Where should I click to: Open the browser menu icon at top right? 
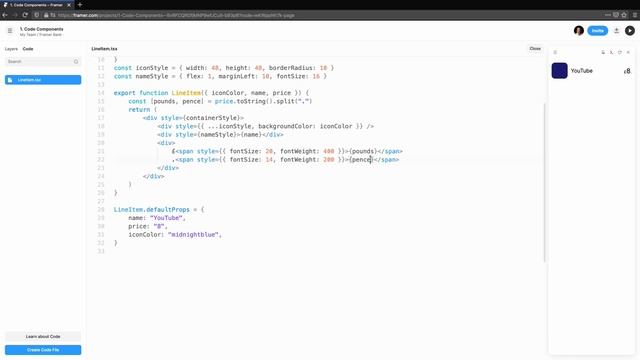pos(635,15)
